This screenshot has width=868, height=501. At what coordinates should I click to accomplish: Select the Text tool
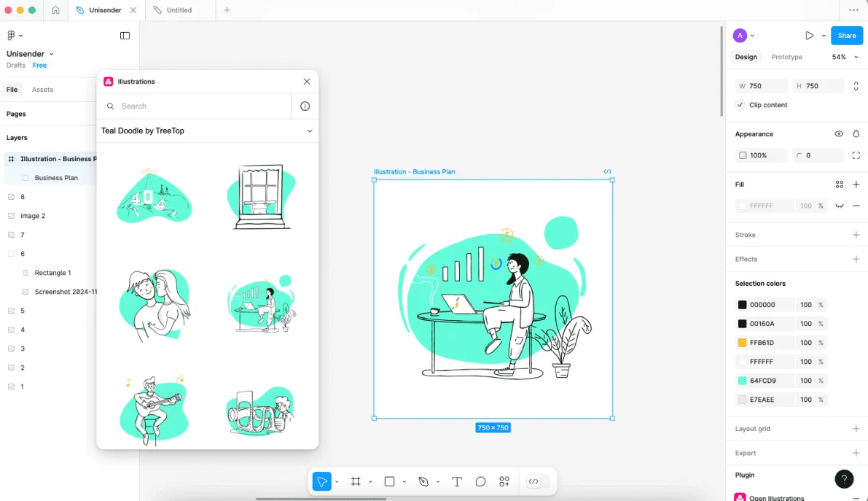point(457,481)
